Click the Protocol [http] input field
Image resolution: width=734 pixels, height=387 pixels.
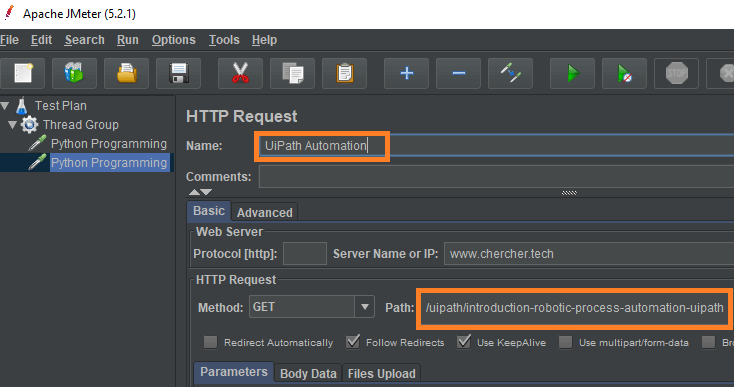[x=305, y=254]
